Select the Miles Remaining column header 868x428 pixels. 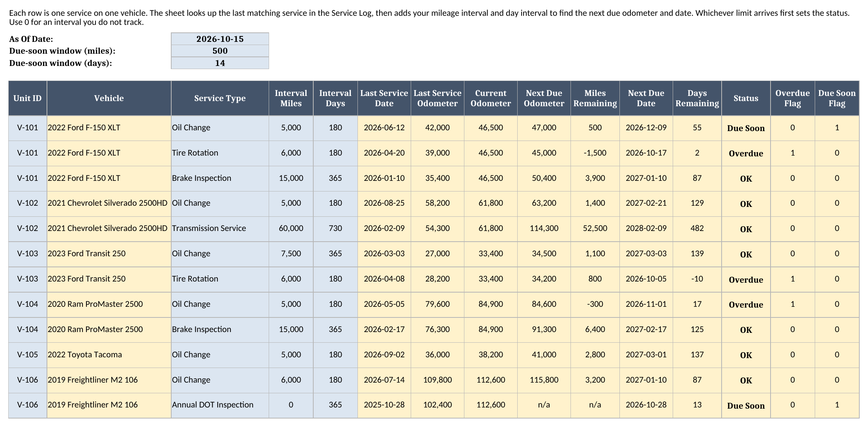tap(595, 98)
